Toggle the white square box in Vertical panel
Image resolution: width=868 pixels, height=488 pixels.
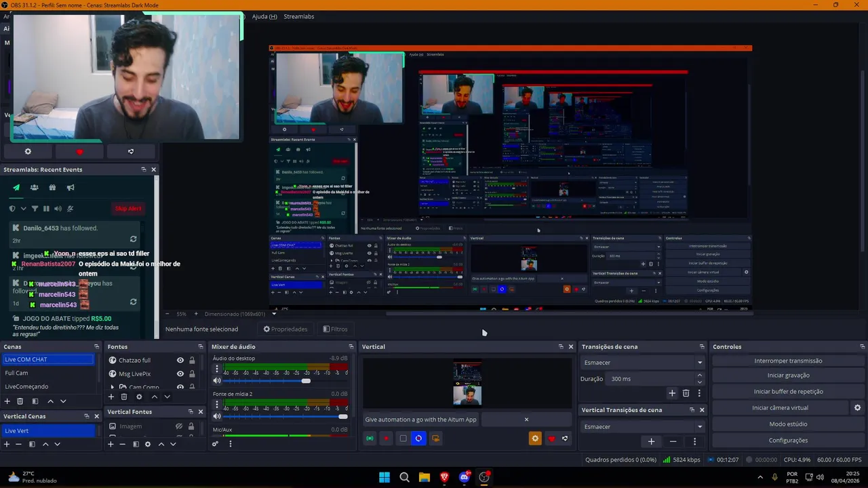click(403, 439)
